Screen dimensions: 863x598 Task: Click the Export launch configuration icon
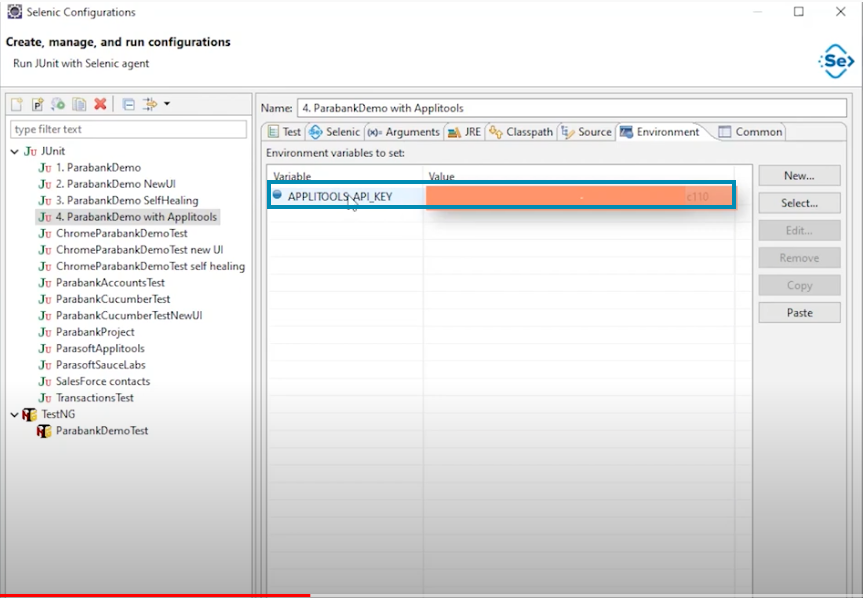[x=58, y=104]
